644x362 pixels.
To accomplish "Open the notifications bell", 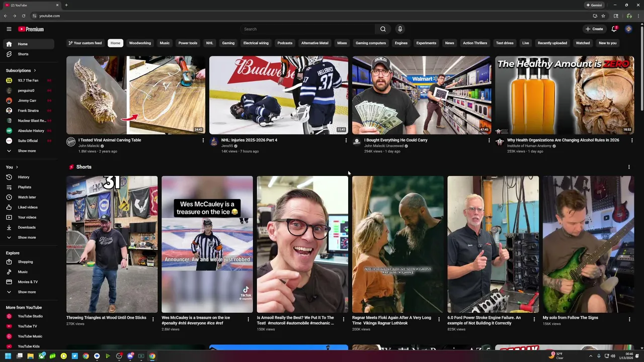I will coord(614,29).
